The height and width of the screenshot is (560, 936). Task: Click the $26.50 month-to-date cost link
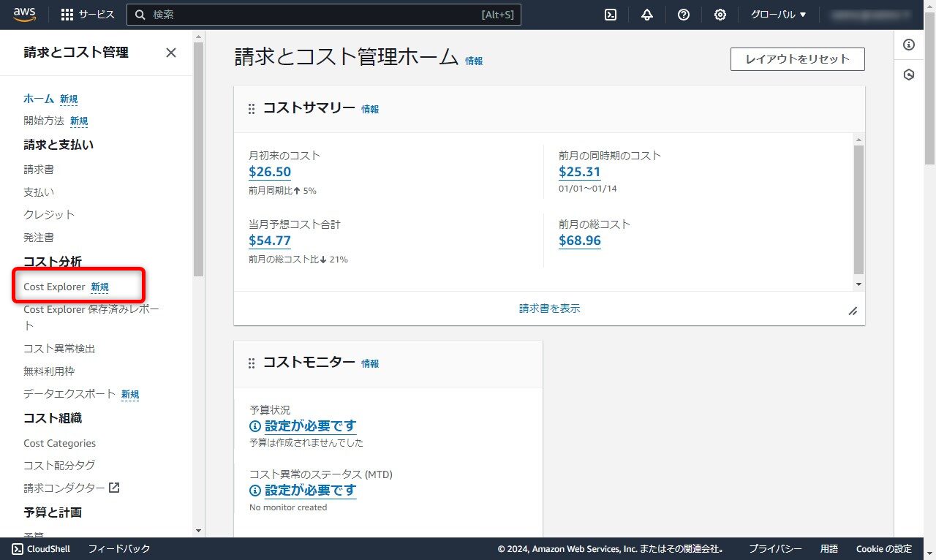[270, 171]
